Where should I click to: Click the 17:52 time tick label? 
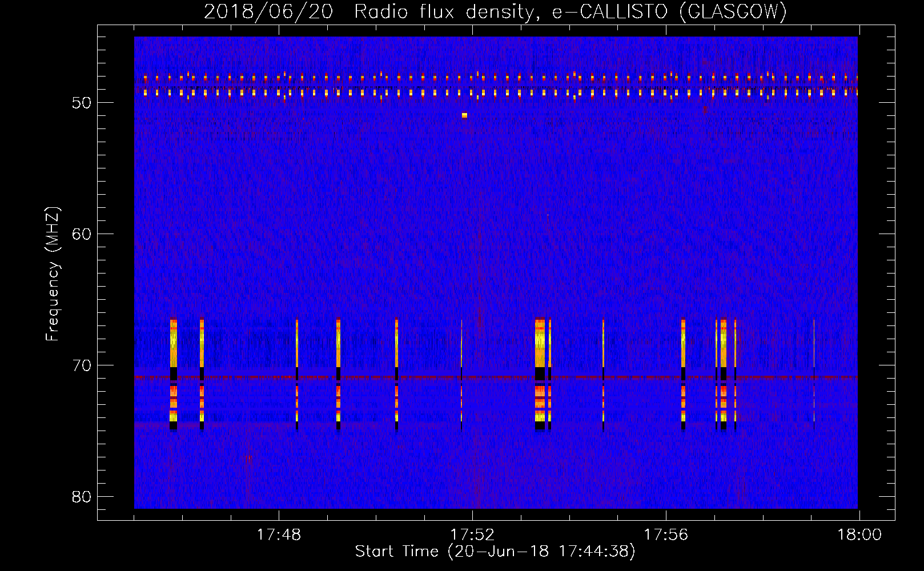pyautogui.click(x=472, y=535)
